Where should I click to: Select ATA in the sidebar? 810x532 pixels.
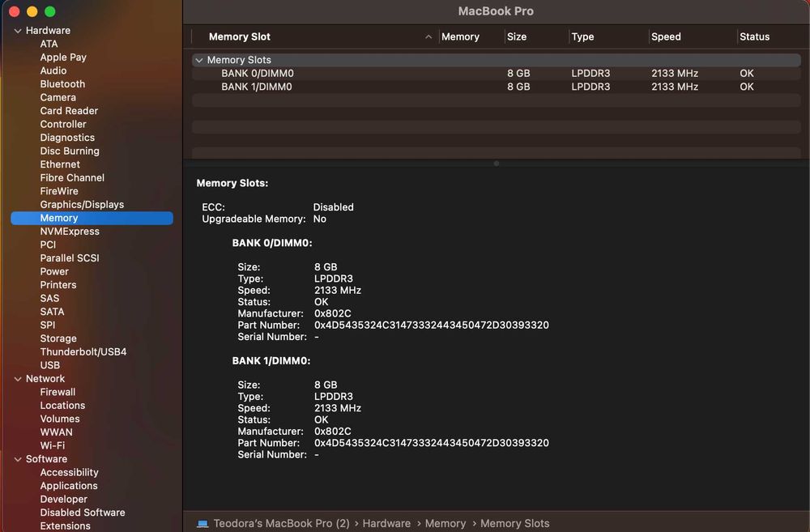click(x=49, y=44)
